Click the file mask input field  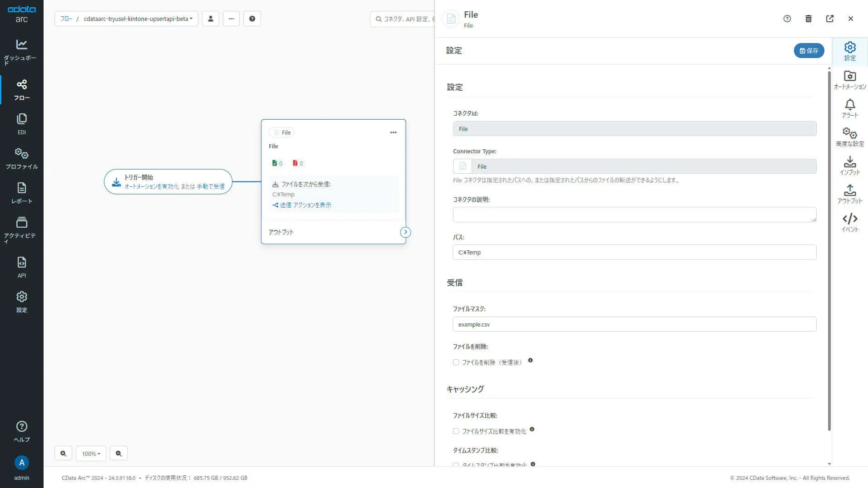coord(634,324)
